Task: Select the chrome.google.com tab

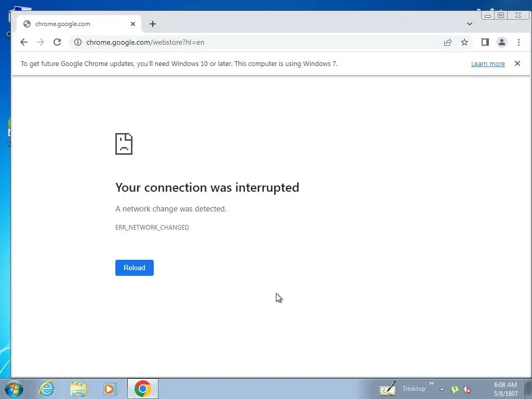Action: tap(79, 24)
